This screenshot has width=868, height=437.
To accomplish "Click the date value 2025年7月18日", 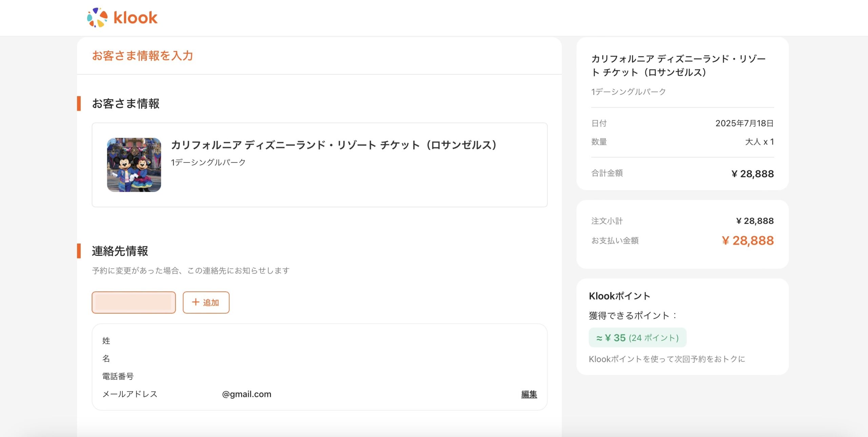I will pos(745,123).
